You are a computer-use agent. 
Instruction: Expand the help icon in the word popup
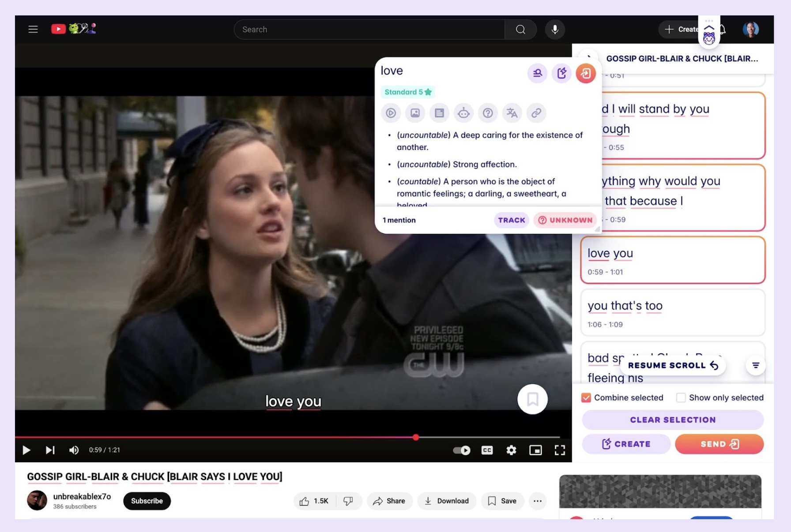(488, 113)
